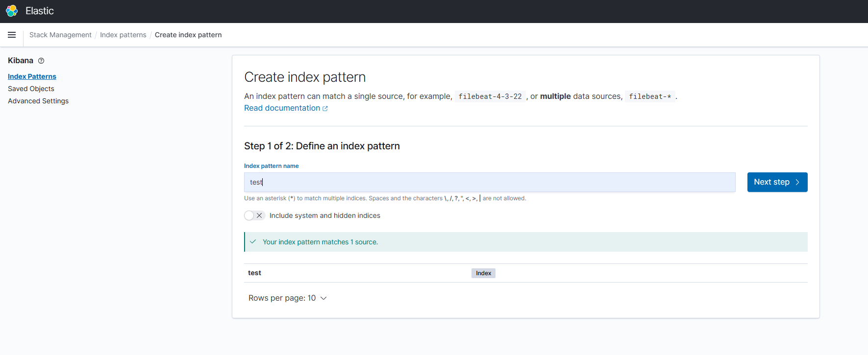Image resolution: width=868 pixels, height=355 pixels.
Task: Click the Create index pattern breadcrumb
Action: tap(188, 35)
